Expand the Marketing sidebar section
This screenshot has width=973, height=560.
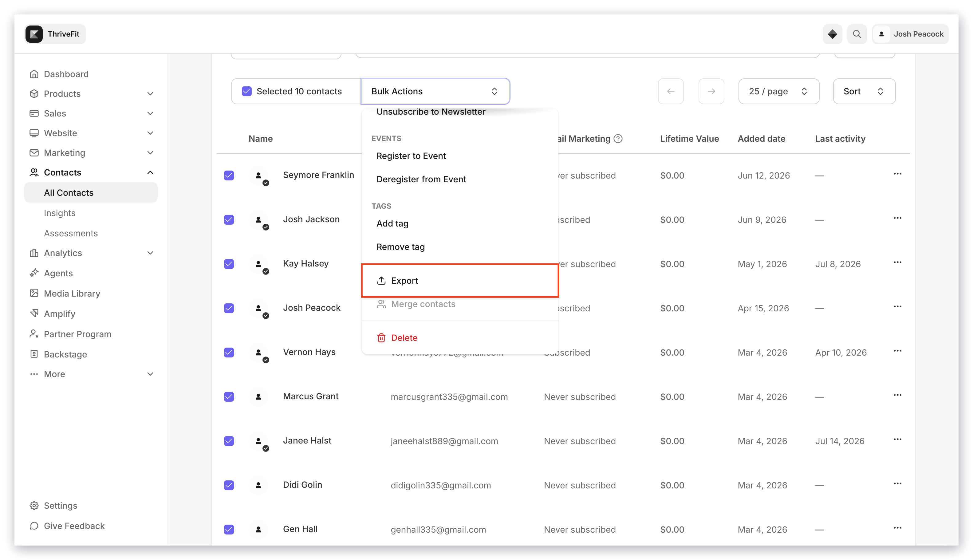pyautogui.click(x=150, y=152)
